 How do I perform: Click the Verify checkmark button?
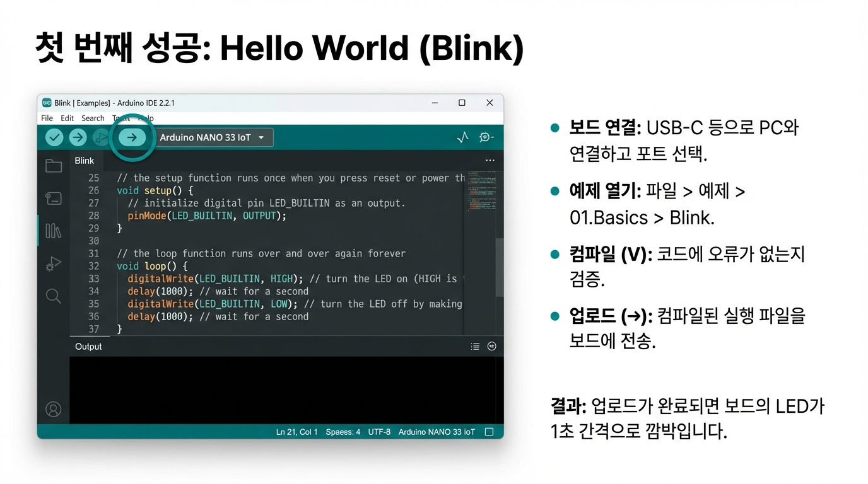point(54,137)
